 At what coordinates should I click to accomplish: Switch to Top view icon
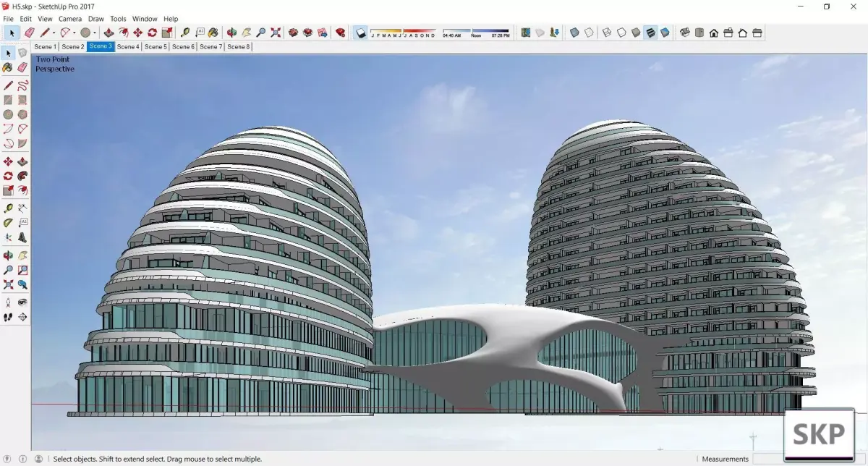[699, 33]
